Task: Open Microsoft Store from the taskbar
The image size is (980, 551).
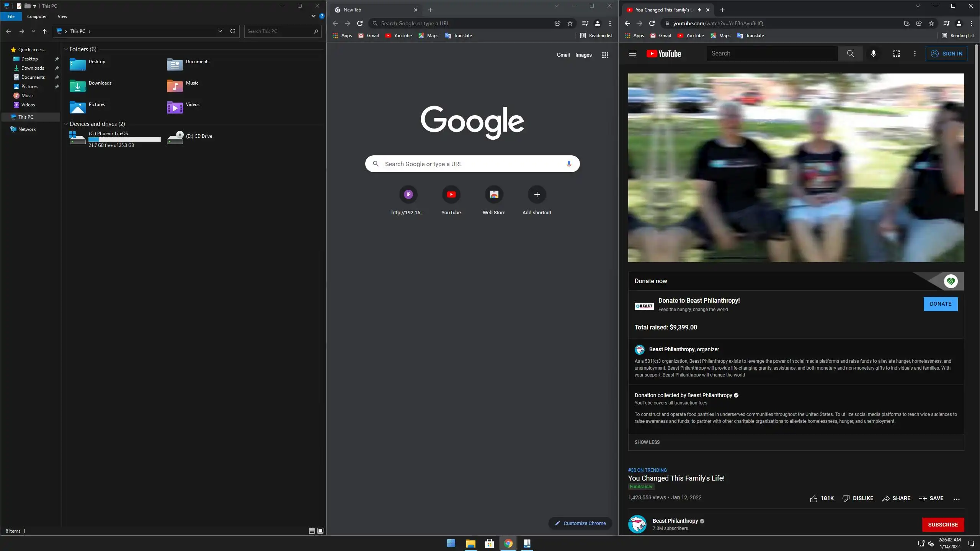Action: tap(489, 543)
